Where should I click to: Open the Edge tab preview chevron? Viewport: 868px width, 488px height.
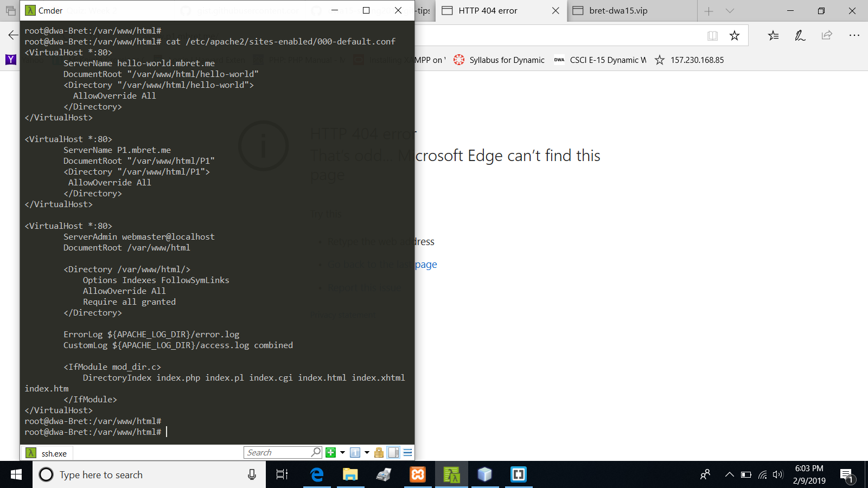730,11
